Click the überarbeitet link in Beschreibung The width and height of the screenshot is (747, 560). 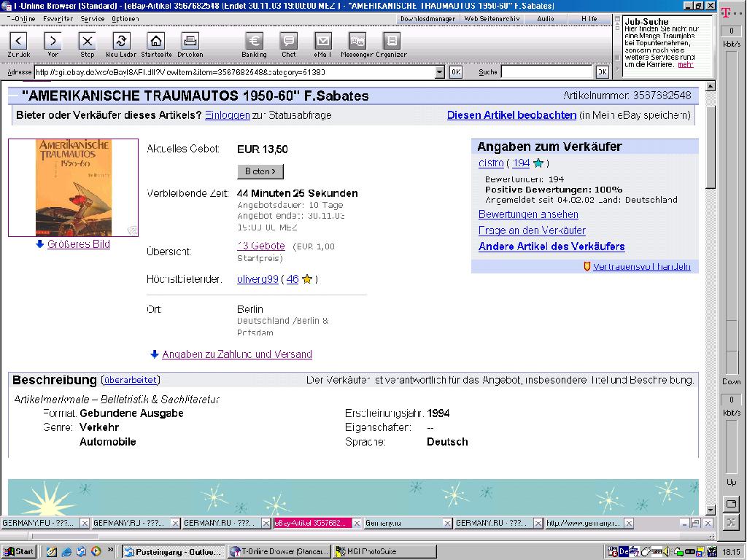130,380
